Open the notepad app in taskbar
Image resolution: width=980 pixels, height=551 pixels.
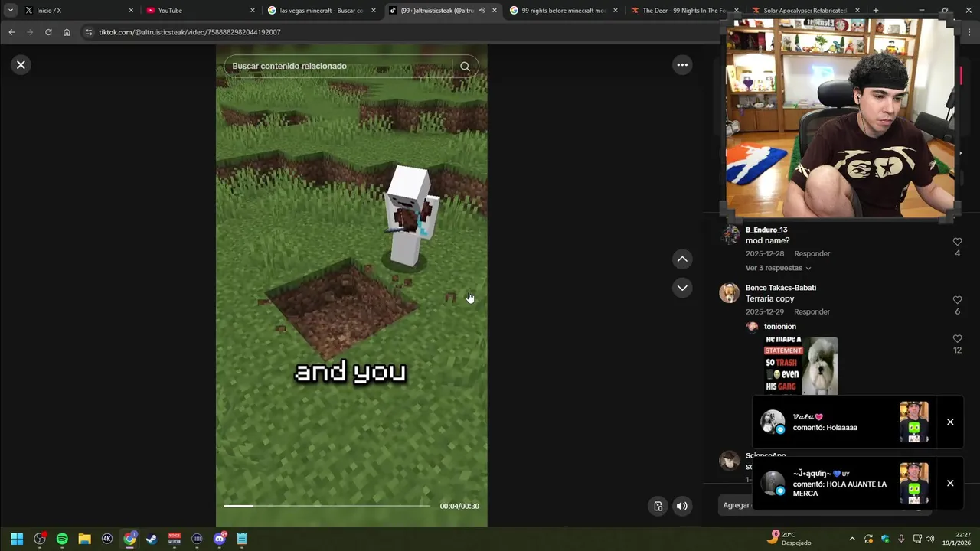(x=242, y=539)
